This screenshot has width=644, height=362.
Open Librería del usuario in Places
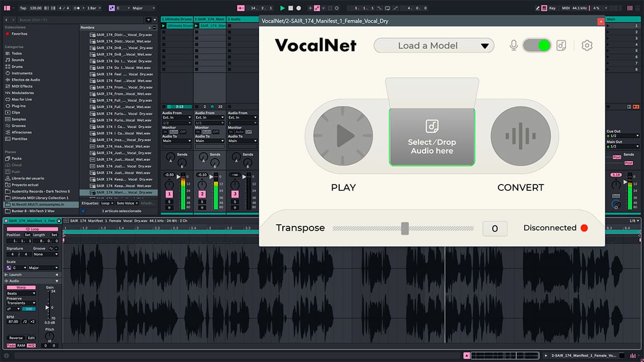point(28,178)
